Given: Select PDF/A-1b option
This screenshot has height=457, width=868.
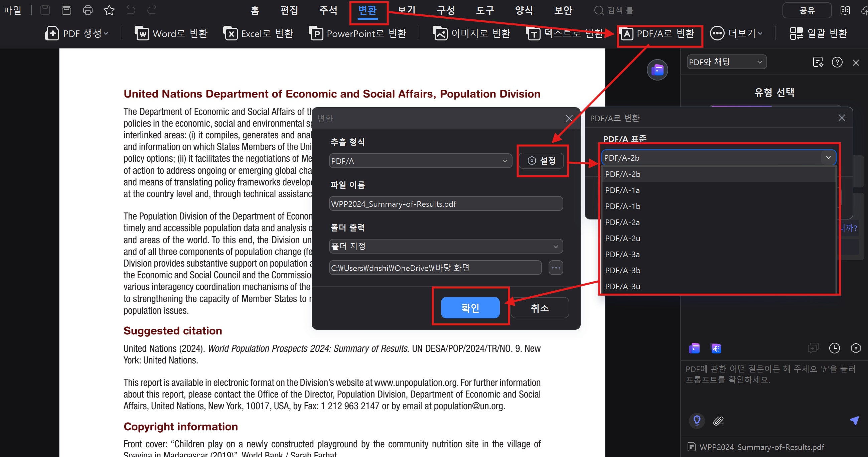Looking at the screenshot, I should click(x=719, y=206).
